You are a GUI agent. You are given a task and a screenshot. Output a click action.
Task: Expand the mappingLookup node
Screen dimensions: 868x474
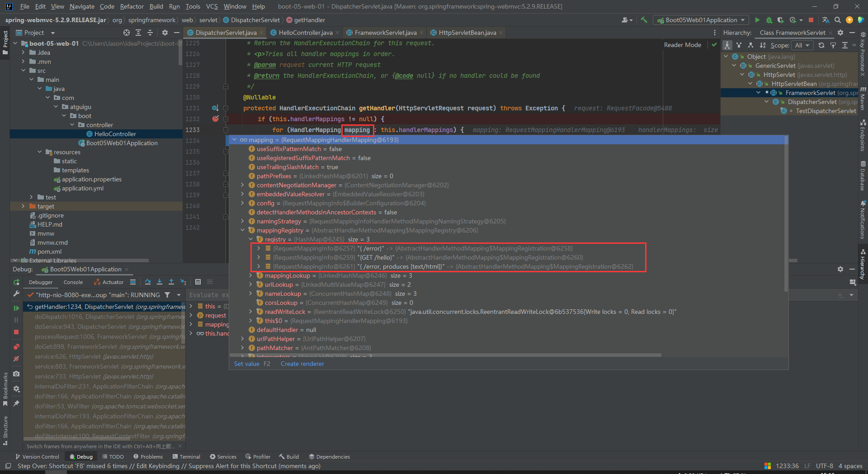point(251,275)
